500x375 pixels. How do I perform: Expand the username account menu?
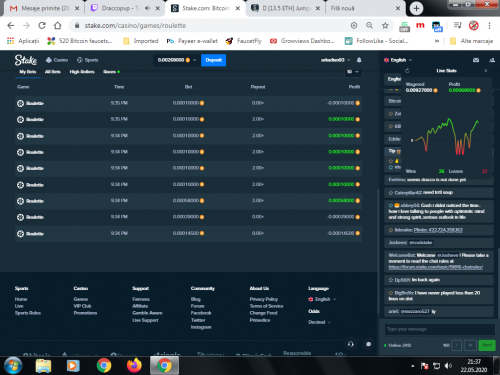click(x=335, y=60)
